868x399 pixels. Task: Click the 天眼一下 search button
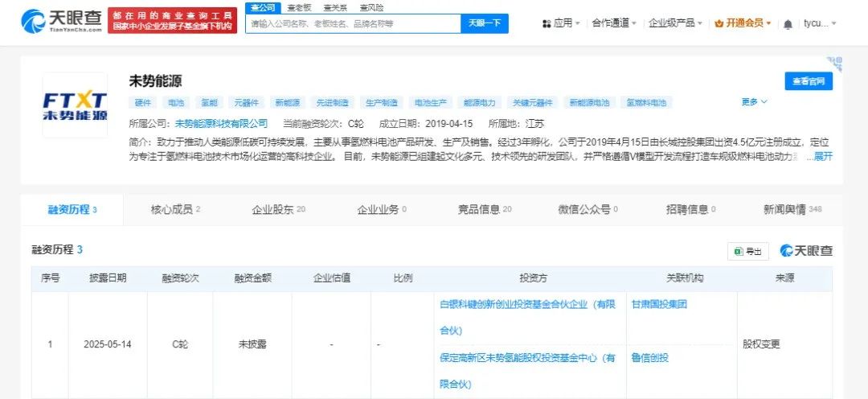(x=485, y=24)
